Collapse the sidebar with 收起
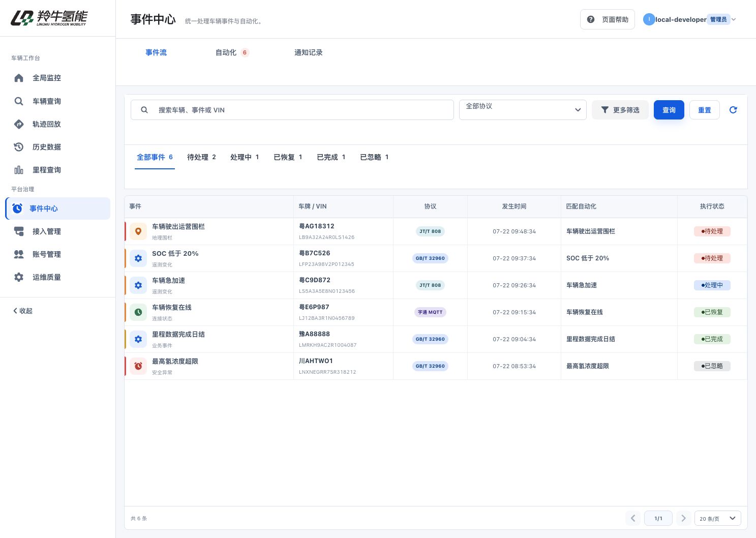The width and height of the screenshot is (756, 538). [23, 311]
